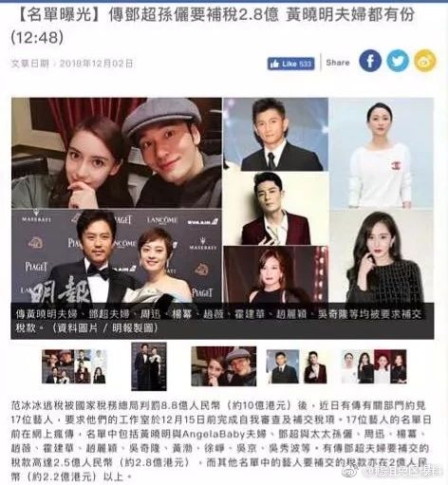Open the two men thumbnail
Viewport: 448px width, 485px height.
coord(298,366)
